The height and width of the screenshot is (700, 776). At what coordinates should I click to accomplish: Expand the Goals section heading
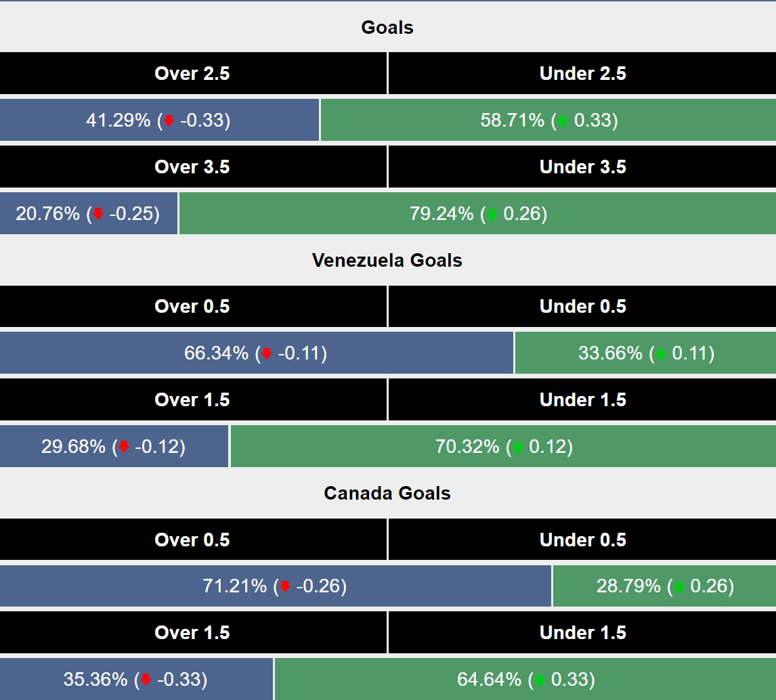pos(387,28)
